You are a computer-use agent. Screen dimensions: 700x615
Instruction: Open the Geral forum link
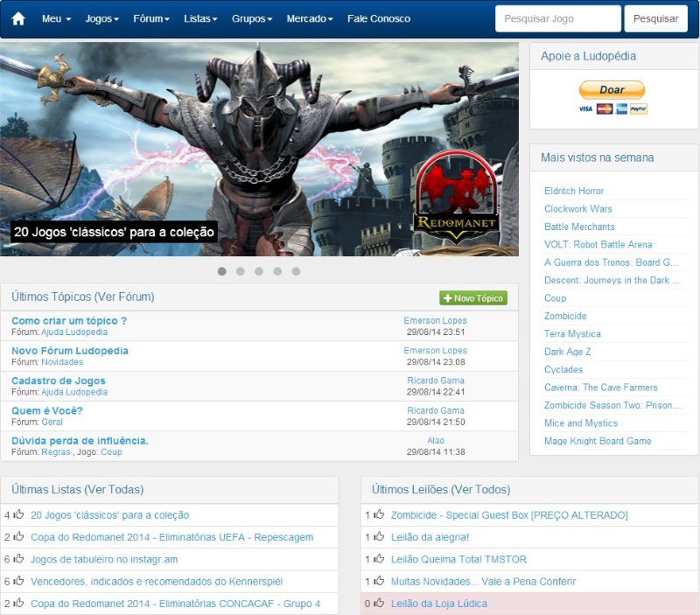[x=52, y=422]
